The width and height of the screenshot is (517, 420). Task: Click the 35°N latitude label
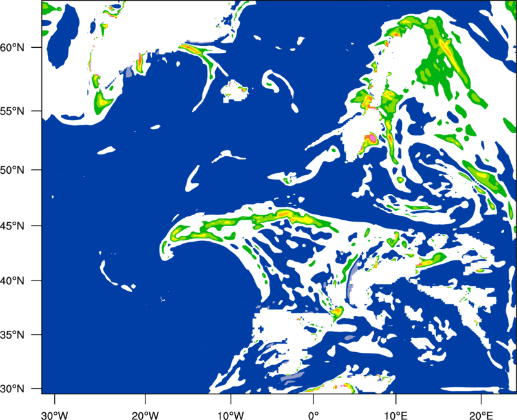click(12, 335)
